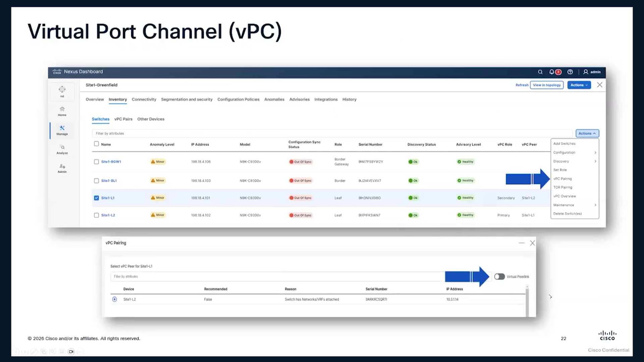Click the Minor anomaly warning for Site1-BGW1
644x362 pixels.
pos(158,162)
